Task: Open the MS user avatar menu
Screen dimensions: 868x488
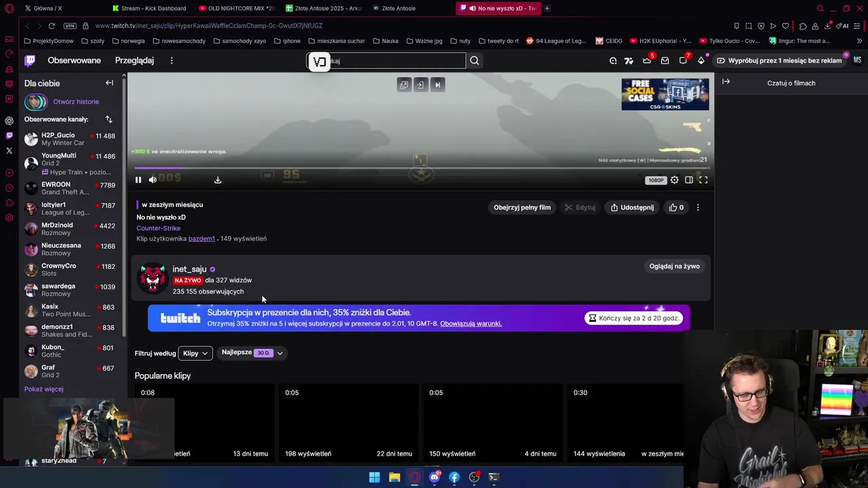Action: point(857,60)
